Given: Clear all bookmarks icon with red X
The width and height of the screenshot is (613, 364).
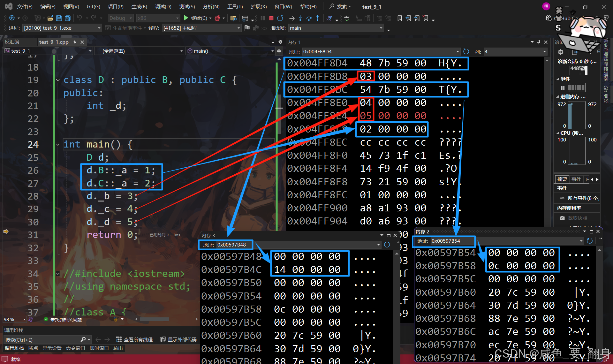Looking at the screenshot, I should pos(426,18).
